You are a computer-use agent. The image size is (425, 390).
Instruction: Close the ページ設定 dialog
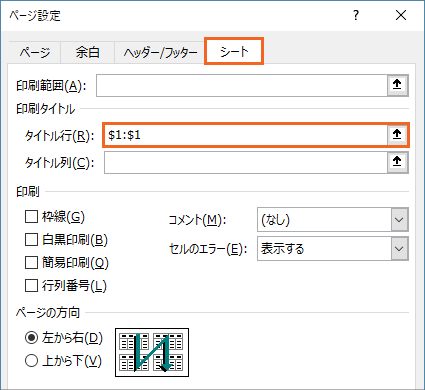pos(401,15)
